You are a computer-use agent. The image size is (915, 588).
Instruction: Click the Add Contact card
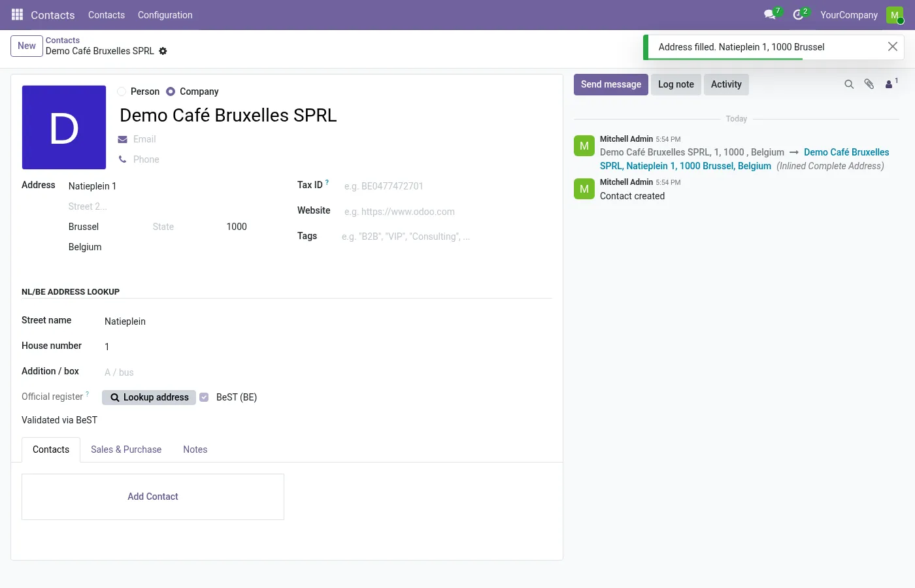point(153,497)
